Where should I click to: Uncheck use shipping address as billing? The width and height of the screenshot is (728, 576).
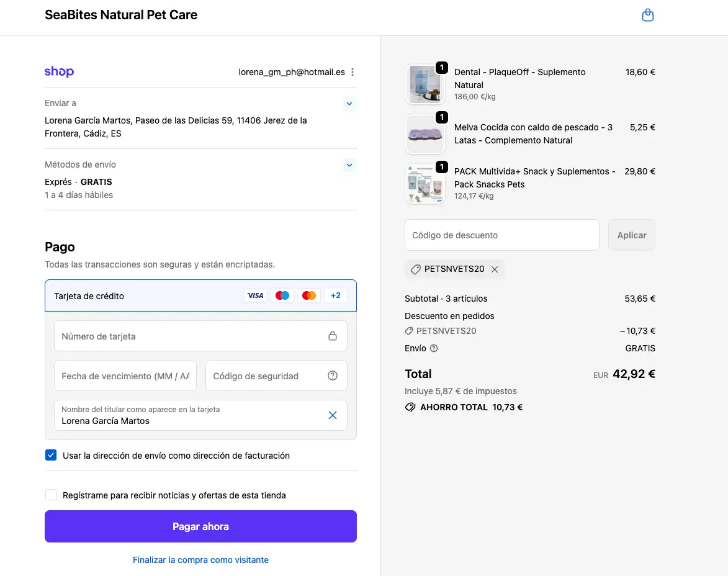(51, 456)
